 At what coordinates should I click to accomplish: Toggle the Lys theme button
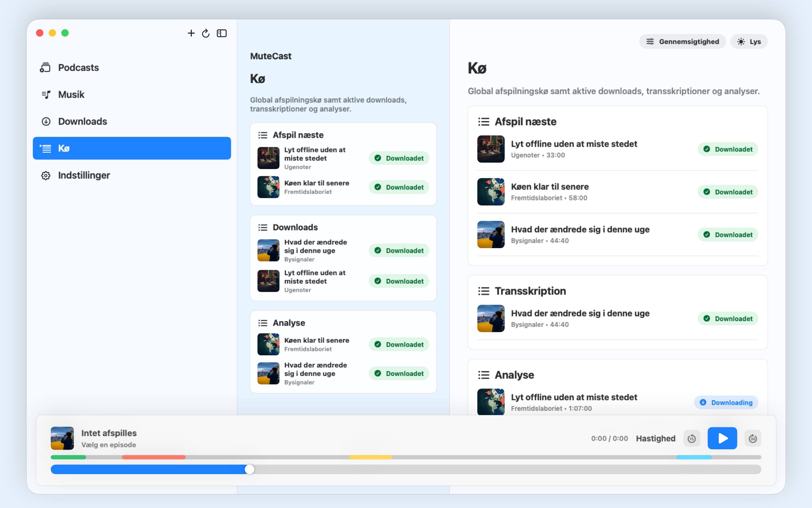click(x=749, y=41)
